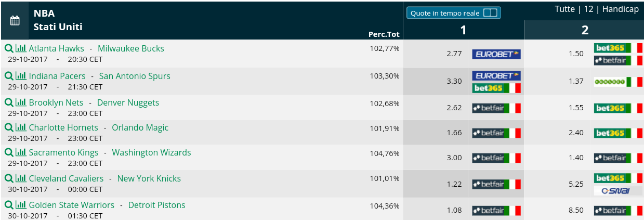Toggle the Quote in tempo reale switch
The height and width of the screenshot is (220, 644).
point(490,13)
